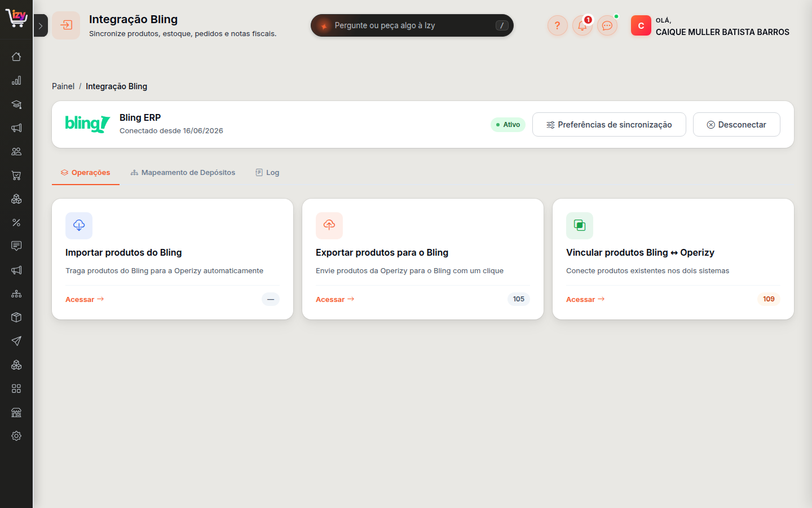This screenshot has width=812, height=508.
Task: Click 'Acessar' on the Vincular produtos card
Action: 585,300
